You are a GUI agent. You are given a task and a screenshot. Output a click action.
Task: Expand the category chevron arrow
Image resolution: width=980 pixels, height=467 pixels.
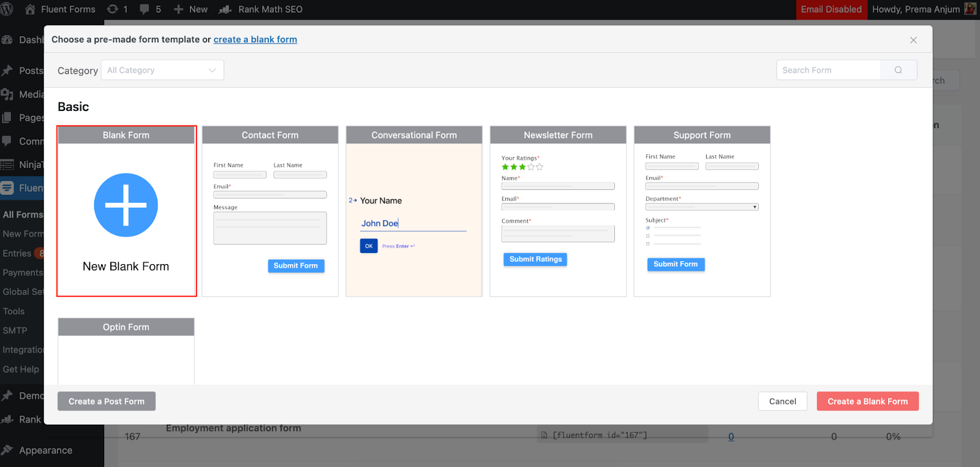[212, 70]
